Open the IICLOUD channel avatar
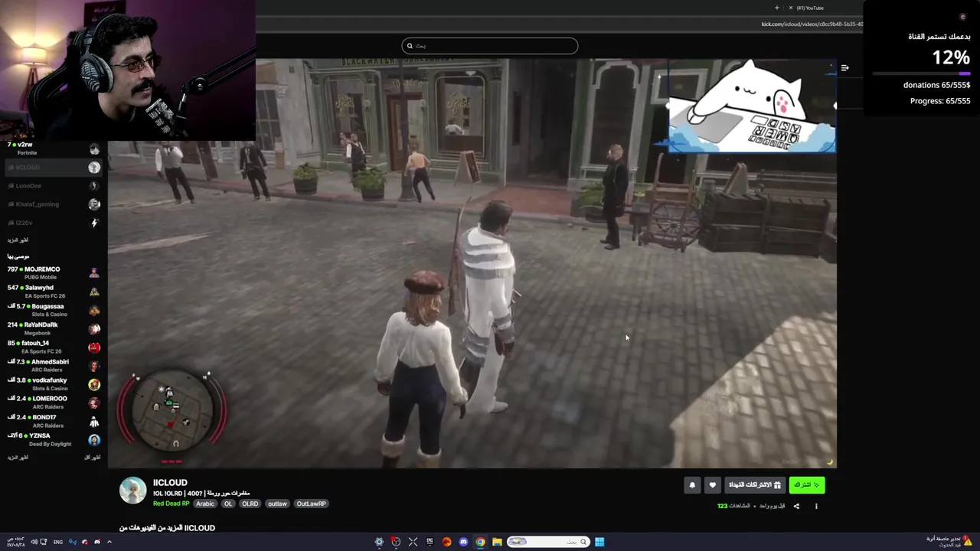Viewport: 980px width, 551px height. click(132, 491)
